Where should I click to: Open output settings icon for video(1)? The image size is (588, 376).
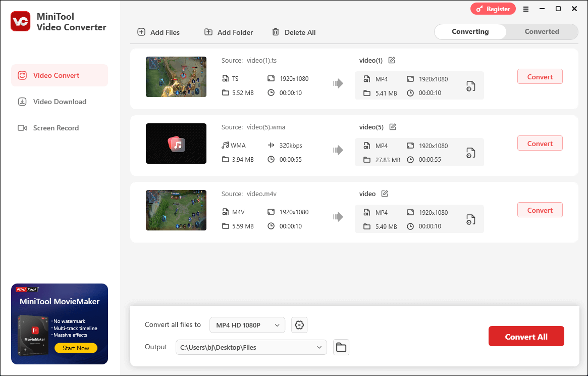(470, 86)
